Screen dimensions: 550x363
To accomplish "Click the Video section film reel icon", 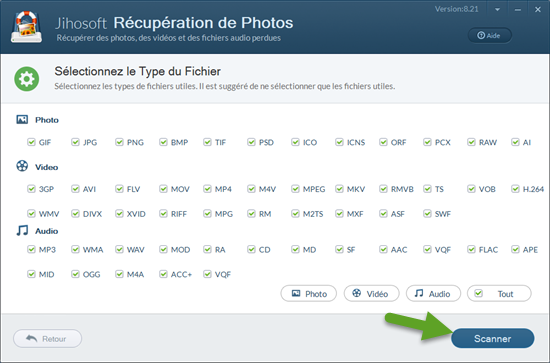I will (x=22, y=166).
